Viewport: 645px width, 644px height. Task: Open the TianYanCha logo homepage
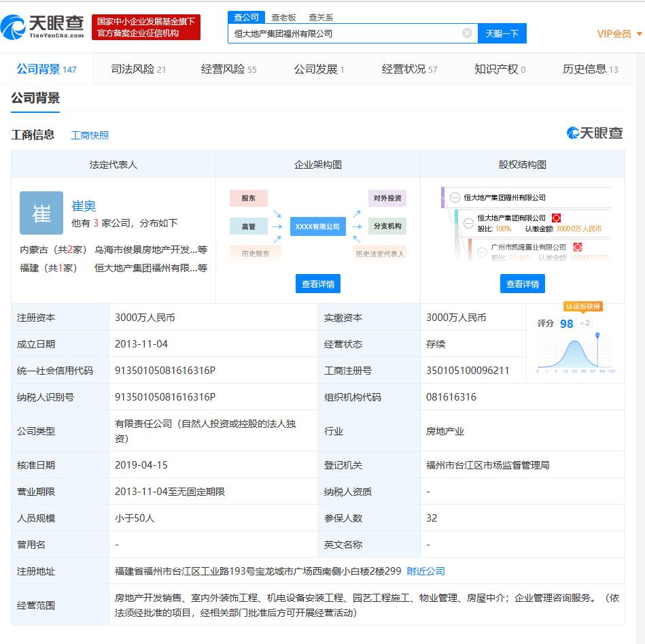tap(42, 27)
